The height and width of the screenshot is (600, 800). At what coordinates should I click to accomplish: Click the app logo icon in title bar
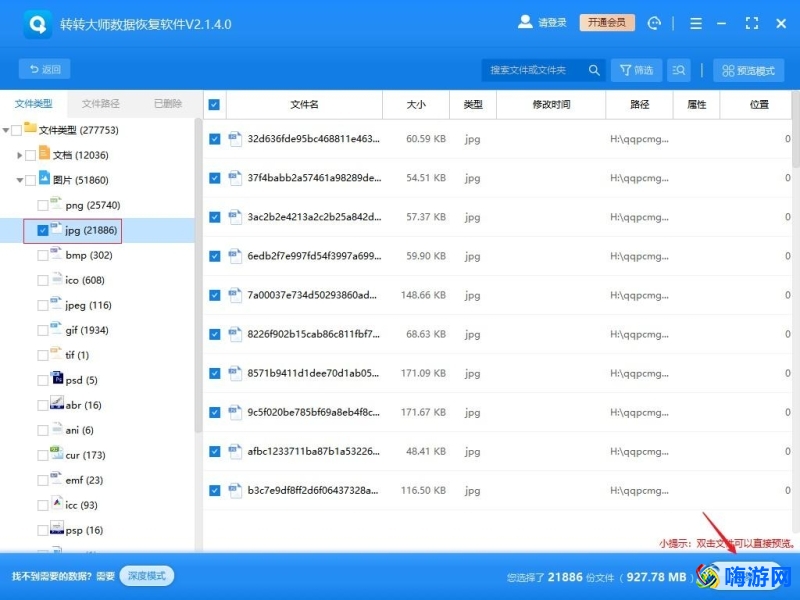tap(37, 24)
